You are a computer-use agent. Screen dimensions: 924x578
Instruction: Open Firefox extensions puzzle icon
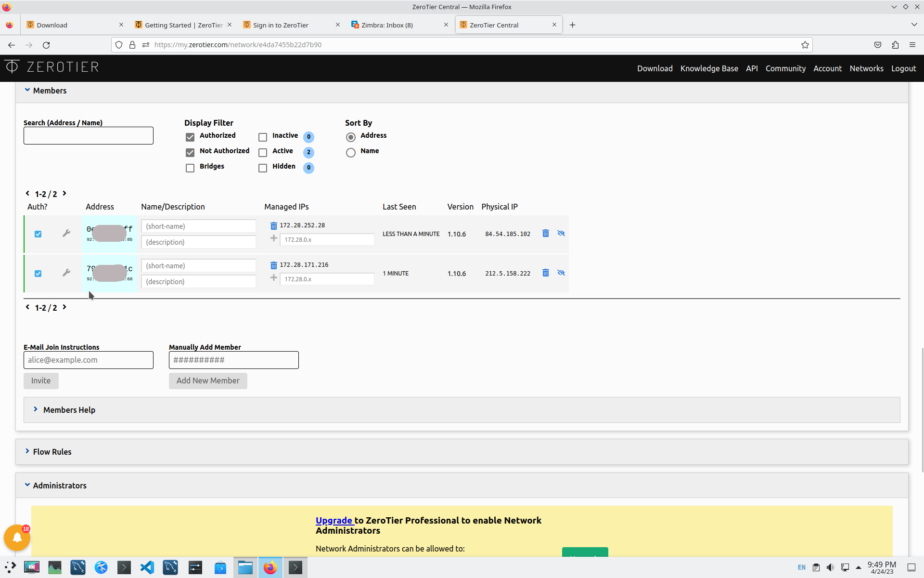coord(895,45)
